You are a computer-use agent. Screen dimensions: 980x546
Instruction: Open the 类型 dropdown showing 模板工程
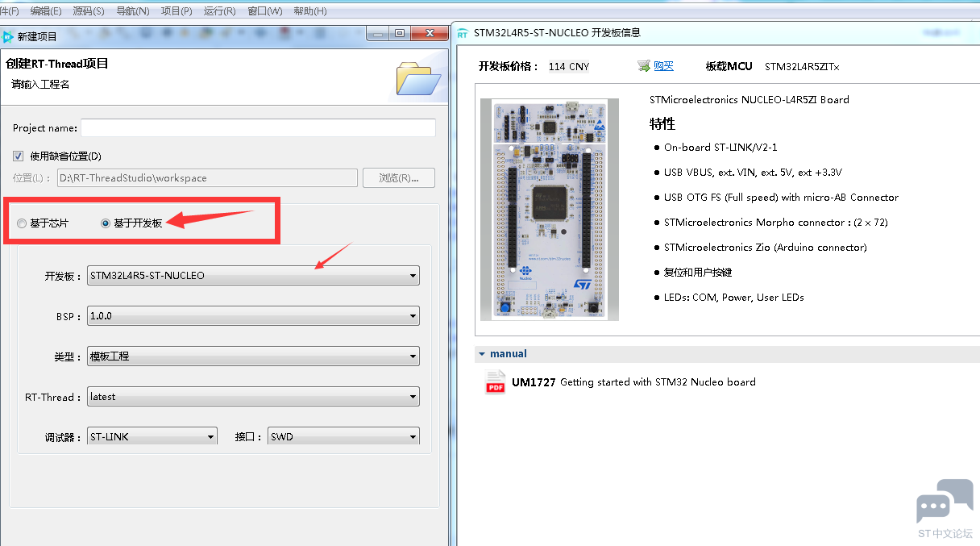(x=253, y=356)
